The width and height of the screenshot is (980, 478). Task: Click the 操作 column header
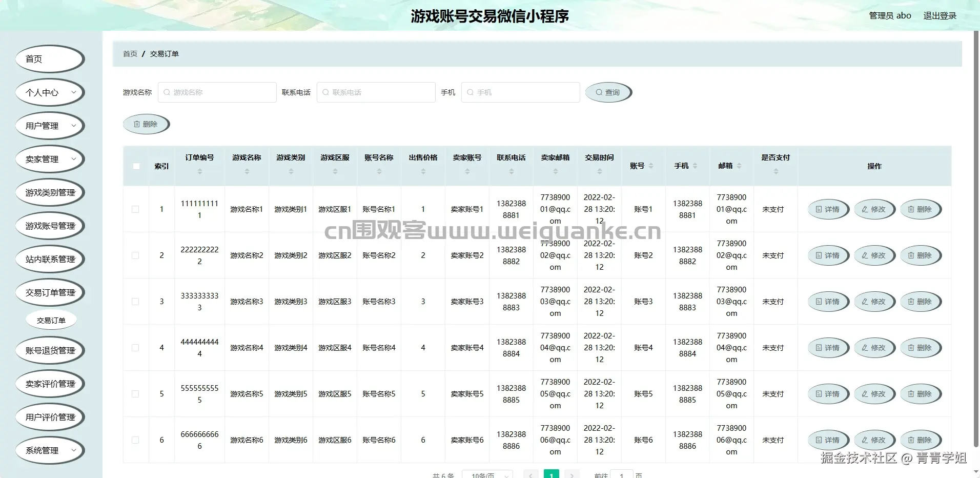tap(874, 166)
